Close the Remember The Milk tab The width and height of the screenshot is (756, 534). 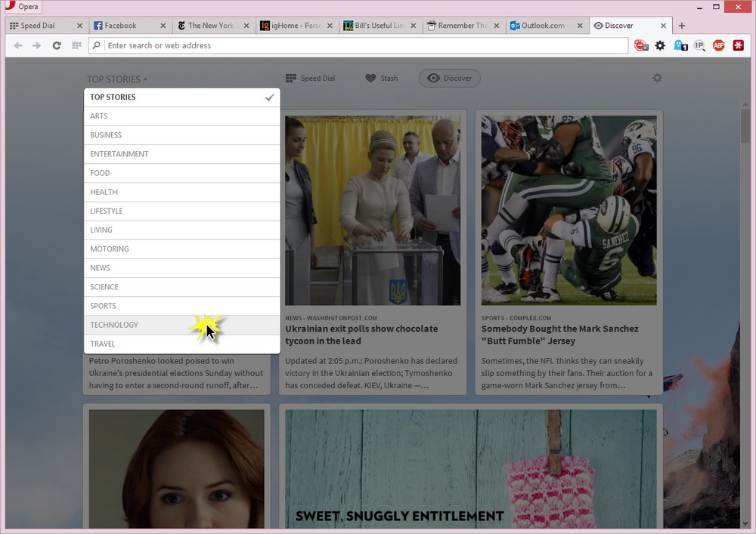pyautogui.click(x=497, y=26)
